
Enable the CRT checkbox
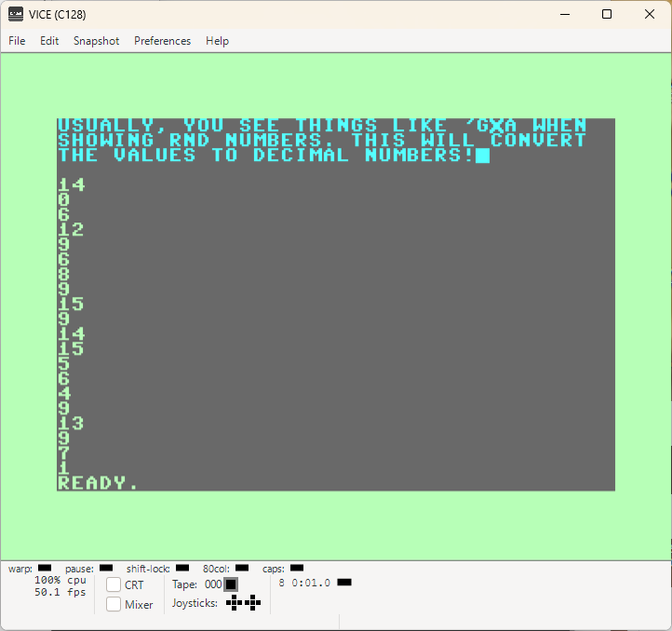click(114, 584)
